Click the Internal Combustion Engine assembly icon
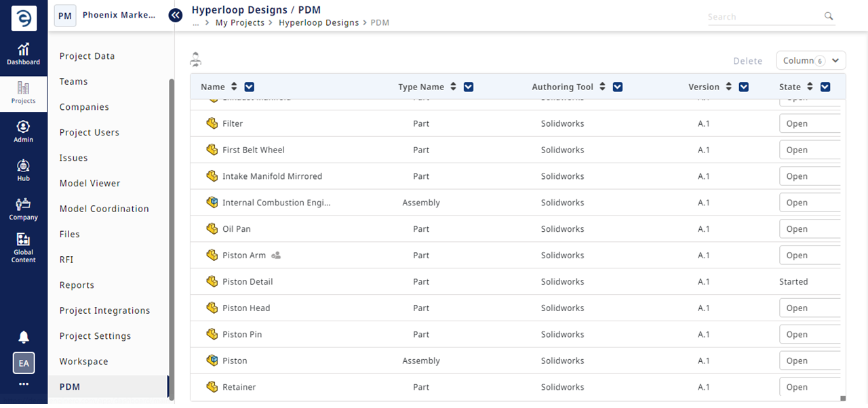The width and height of the screenshot is (868, 408). point(212,203)
